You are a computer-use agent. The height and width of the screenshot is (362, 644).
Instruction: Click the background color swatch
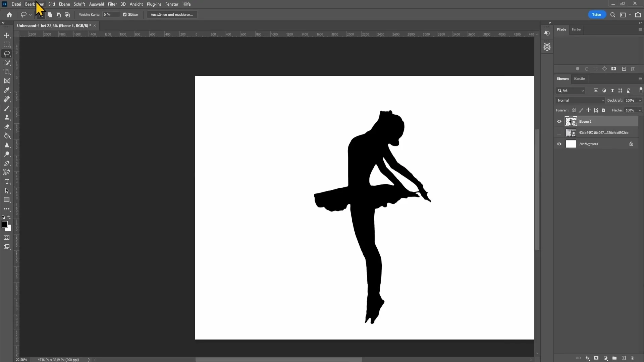9,229
